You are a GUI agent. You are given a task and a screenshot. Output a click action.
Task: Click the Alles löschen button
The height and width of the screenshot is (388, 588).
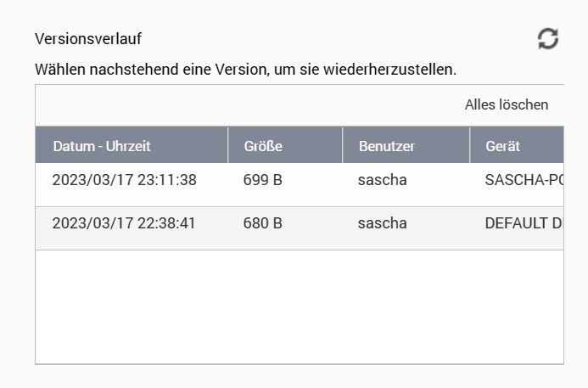506,105
